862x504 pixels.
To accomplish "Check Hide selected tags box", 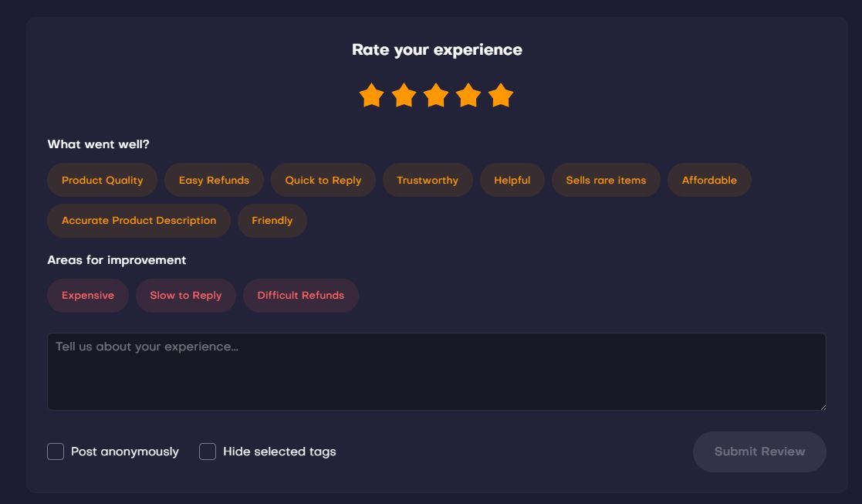I will [208, 452].
